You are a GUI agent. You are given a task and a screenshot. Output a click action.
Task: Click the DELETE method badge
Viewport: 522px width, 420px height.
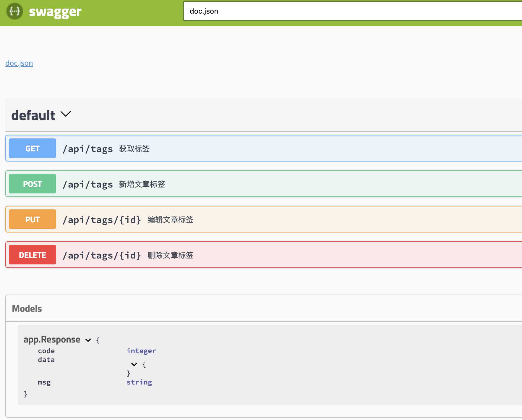point(33,255)
